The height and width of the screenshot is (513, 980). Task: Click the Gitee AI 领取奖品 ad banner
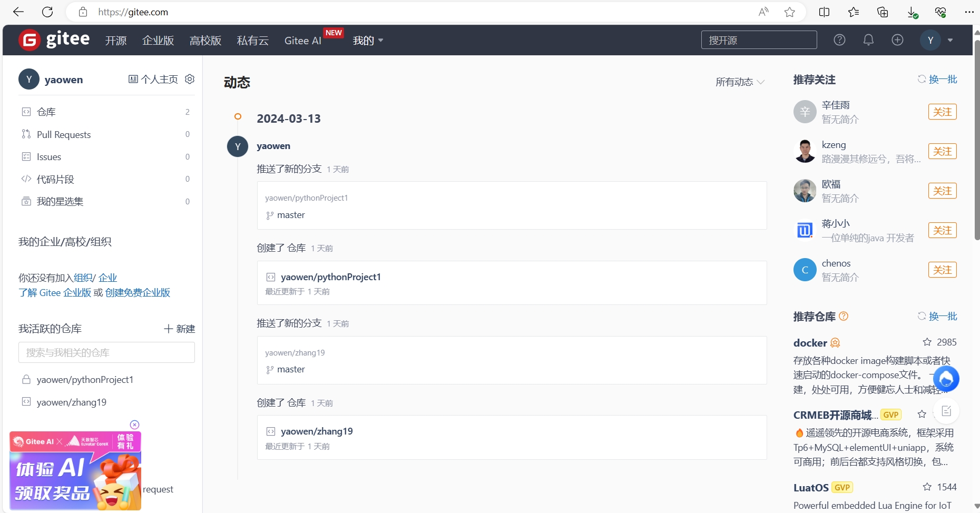tap(75, 471)
